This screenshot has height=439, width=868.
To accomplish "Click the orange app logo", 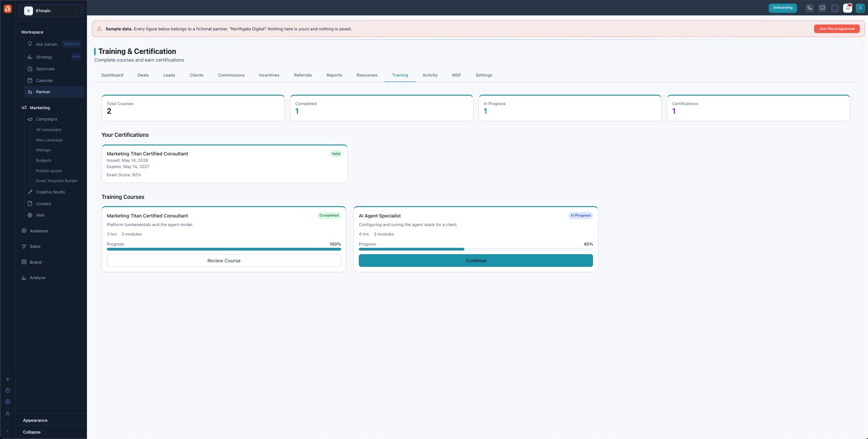I will click(x=8, y=9).
